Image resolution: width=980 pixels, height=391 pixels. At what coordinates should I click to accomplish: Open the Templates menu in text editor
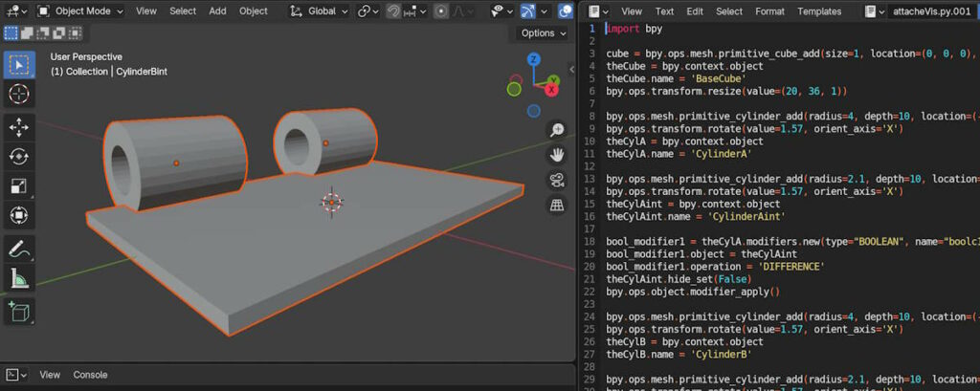[x=819, y=11]
